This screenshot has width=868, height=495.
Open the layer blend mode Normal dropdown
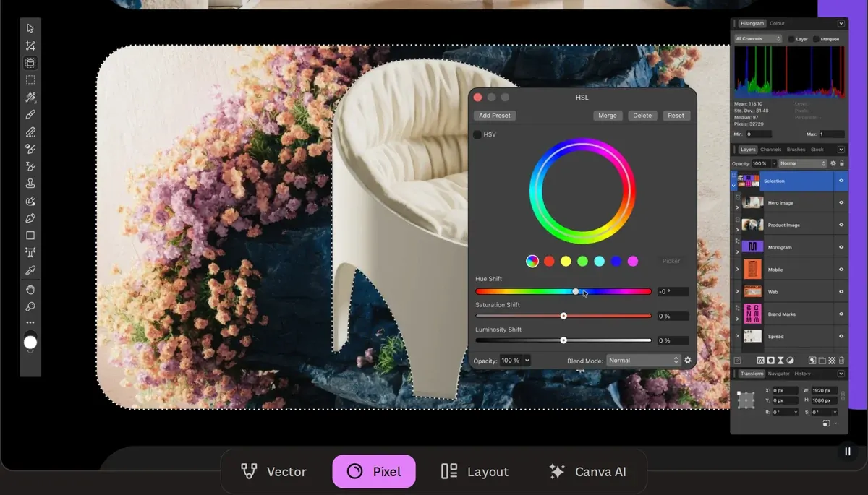pos(802,163)
